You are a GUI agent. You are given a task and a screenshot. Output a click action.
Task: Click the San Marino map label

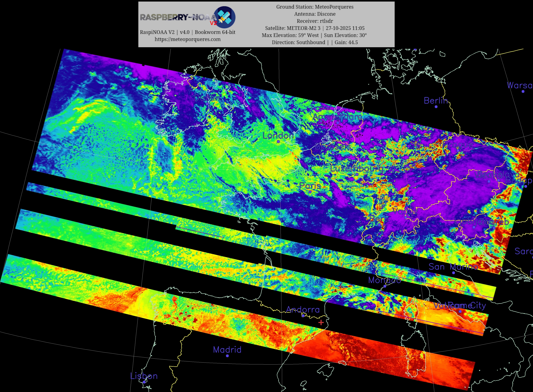[x=453, y=267]
